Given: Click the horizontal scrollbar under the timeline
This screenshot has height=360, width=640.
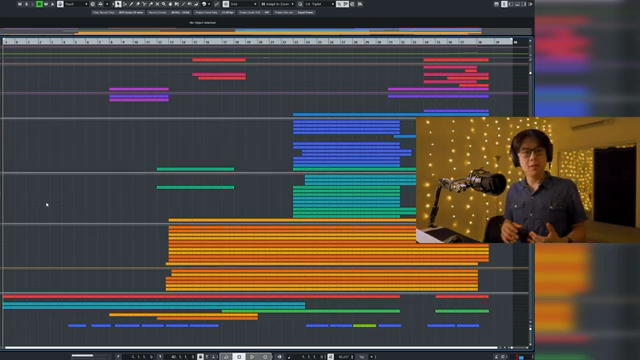Looking at the screenshot, I should point(251,348).
